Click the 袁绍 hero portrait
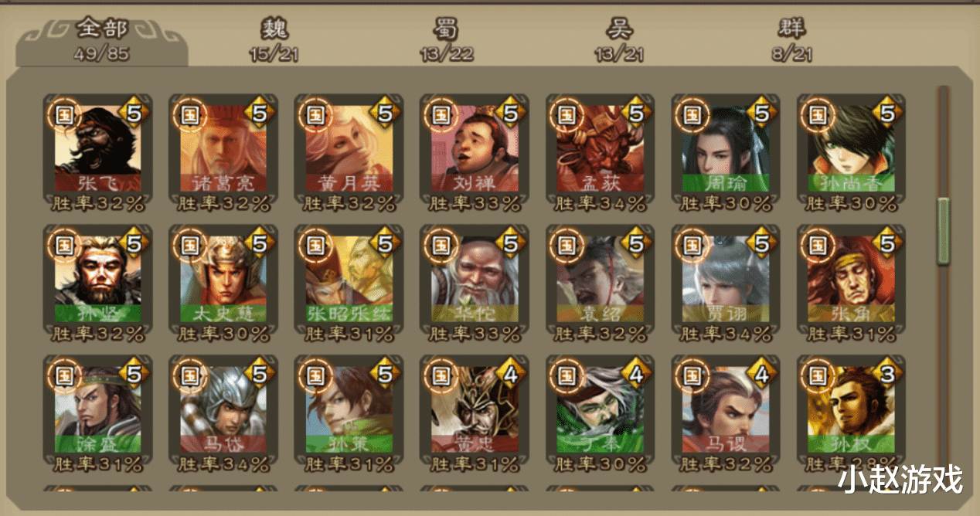The height and width of the screenshot is (516, 980). (x=601, y=280)
